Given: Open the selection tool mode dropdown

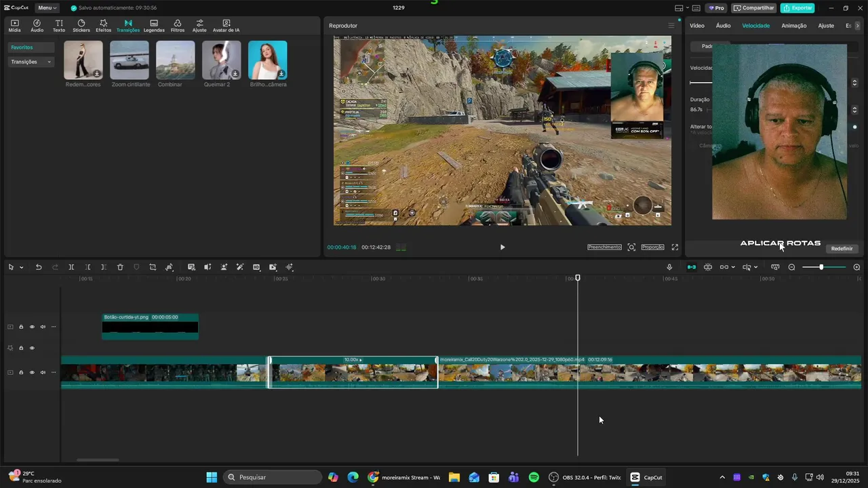Looking at the screenshot, I should click(x=22, y=267).
